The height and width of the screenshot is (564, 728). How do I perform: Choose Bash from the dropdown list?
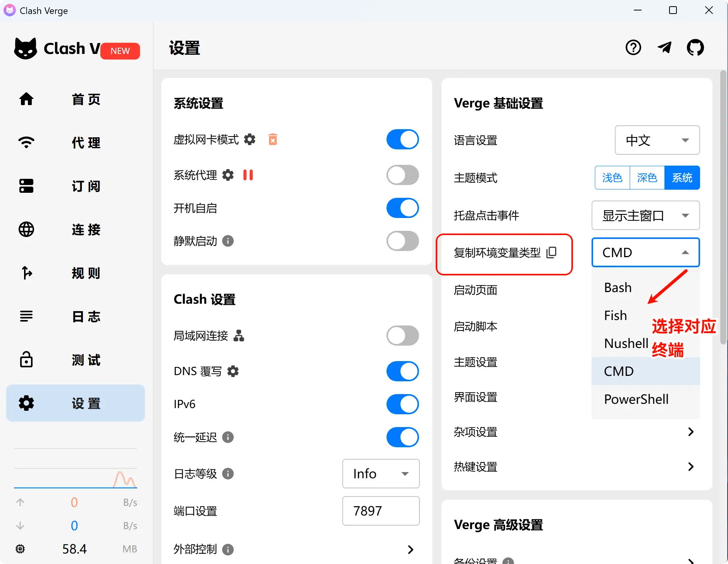pyautogui.click(x=646, y=287)
